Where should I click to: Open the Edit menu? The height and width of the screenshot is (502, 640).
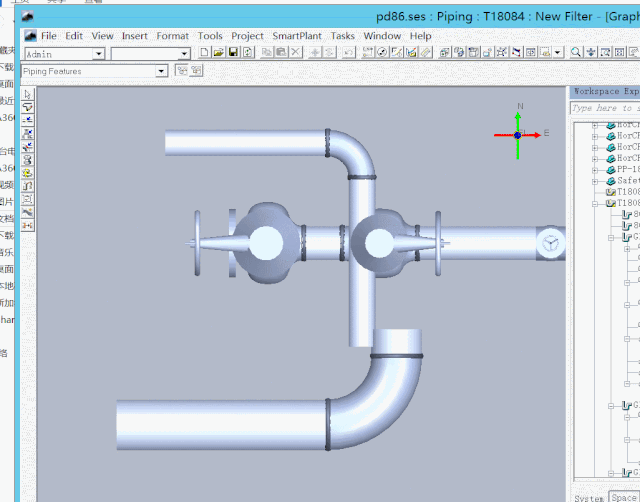tap(74, 36)
